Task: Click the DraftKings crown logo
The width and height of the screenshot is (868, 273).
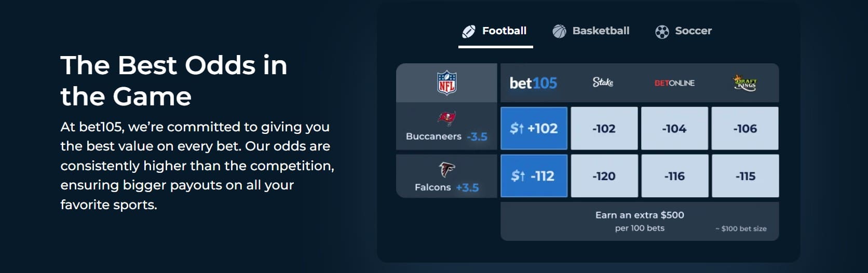Action: click(x=745, y=83)
